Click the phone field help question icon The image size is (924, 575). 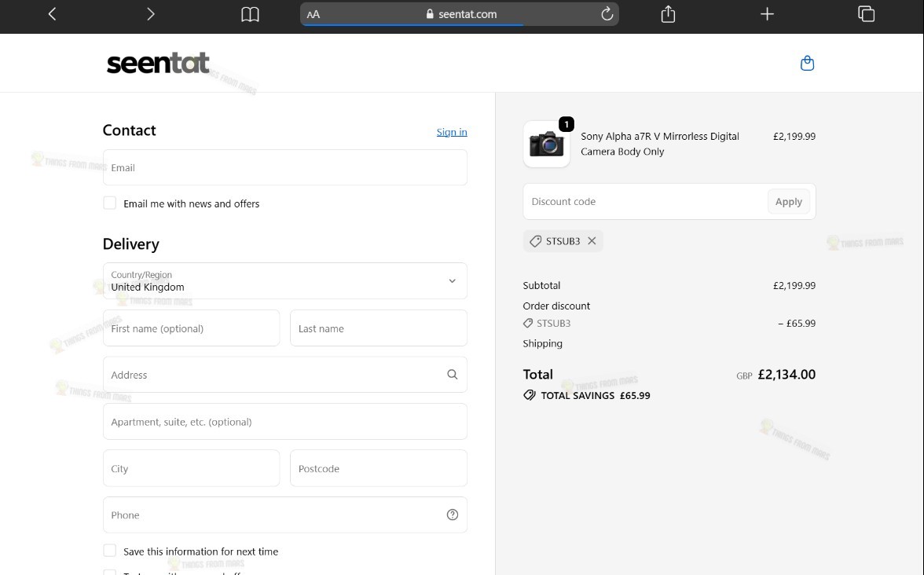click(x=452, y=515)
